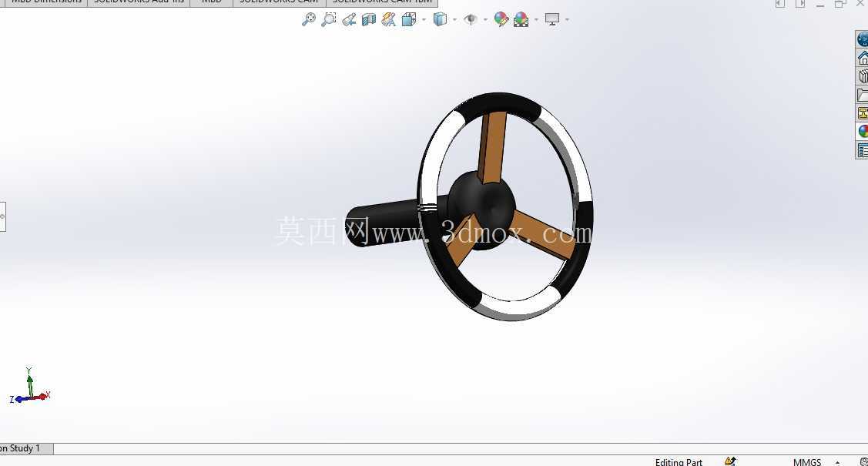The image size is (868, 466).
Task: Expand the Apply Scene dropdown arrow
Action: point(536,20)
